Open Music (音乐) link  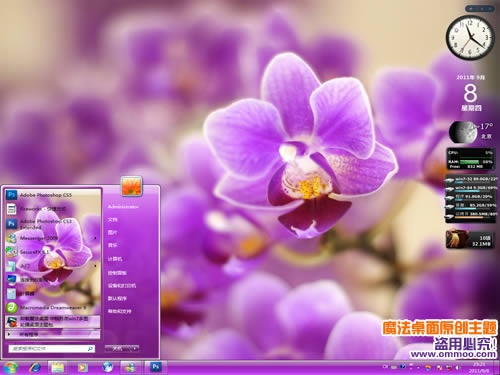tap(112, 245)
